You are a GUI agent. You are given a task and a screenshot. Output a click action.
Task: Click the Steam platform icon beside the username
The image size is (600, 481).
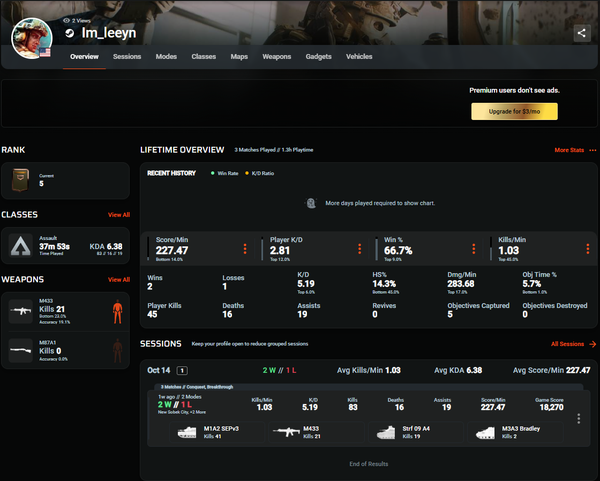pyautogui.click(x=69, y=33)
